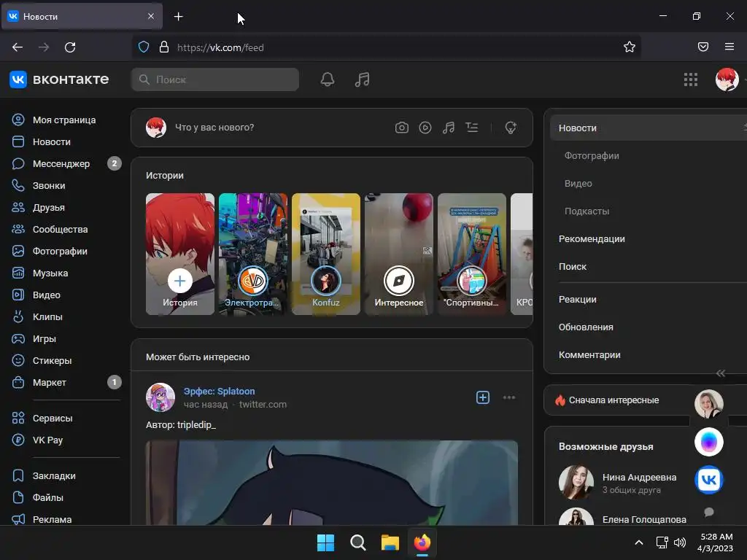Screen dimensions: 747x560
Task: Attach photo with camera icon in post box
Action: pos(402,128)
